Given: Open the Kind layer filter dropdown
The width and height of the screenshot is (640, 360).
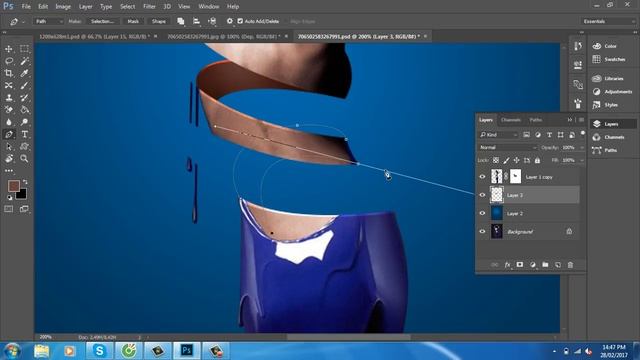Looking at the screenshot, I should (x=498, y=135).
